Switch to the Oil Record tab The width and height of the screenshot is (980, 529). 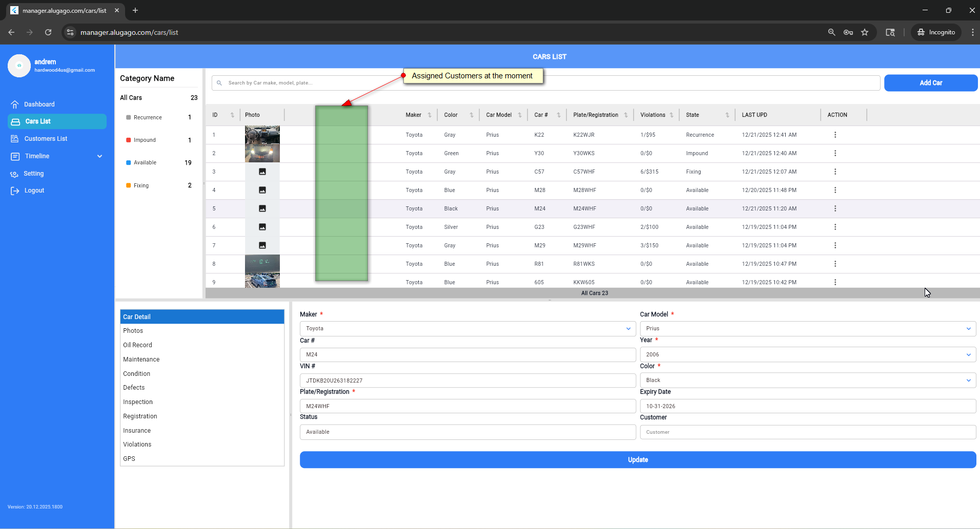pos(137,345)
